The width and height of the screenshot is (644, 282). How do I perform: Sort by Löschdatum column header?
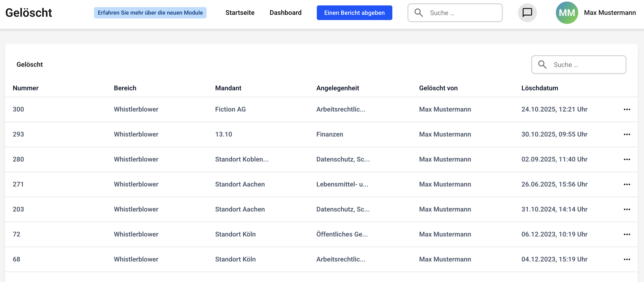[x=539, y=88]
